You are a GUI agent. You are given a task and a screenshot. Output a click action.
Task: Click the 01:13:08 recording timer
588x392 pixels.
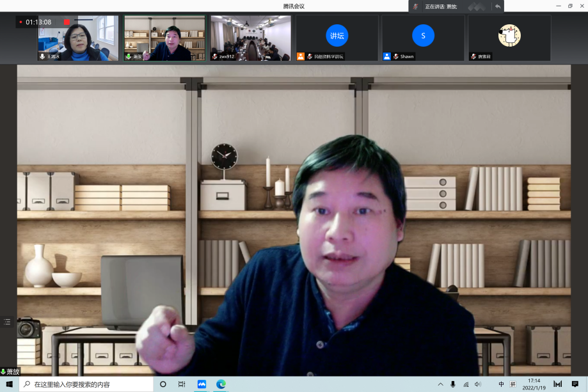[38, 22]
